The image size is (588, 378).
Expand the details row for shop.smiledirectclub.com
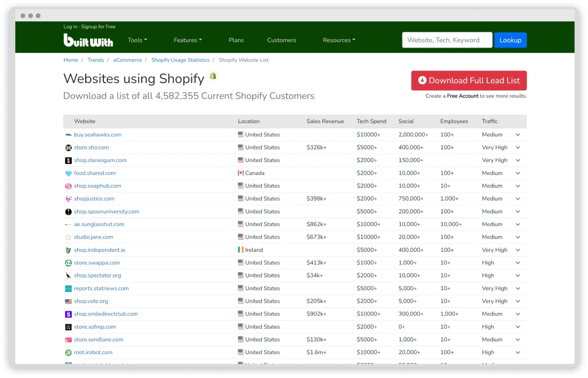tap(518, 314)
